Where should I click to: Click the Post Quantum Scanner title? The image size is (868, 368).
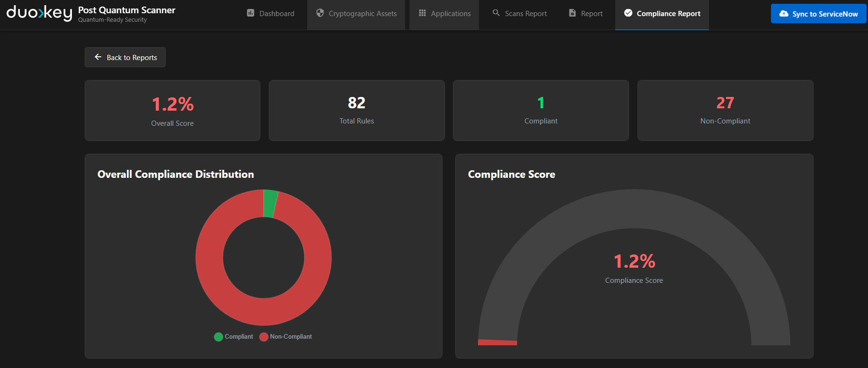(x=127, y=10)
